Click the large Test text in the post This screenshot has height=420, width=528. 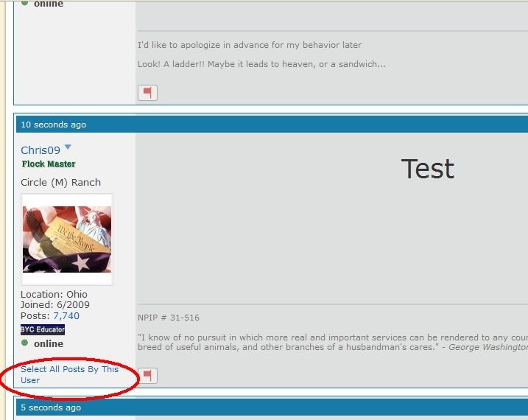(x=427, y=169)
